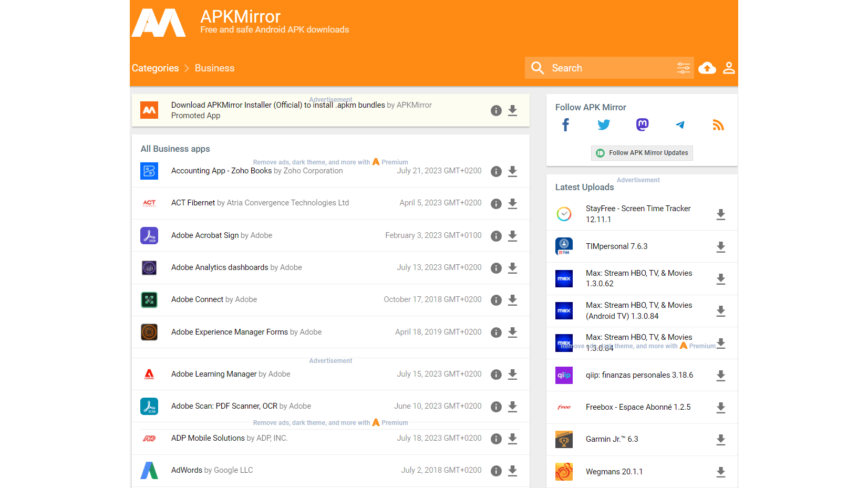
Task: Open the Accounting App - Zoho Books link
Action: [x=221, y=171]
